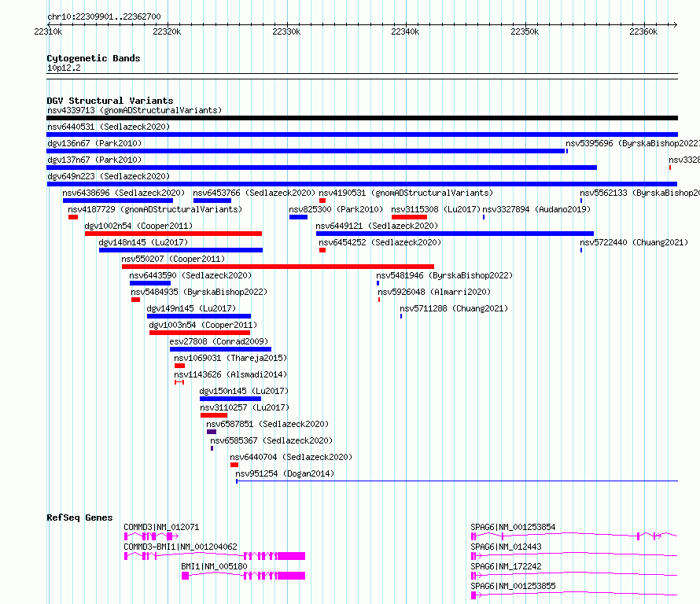Click the COMMD3|NM_012071 gene label
The width and height of the screenshot is (700, 604).
(x=161, y=527)
